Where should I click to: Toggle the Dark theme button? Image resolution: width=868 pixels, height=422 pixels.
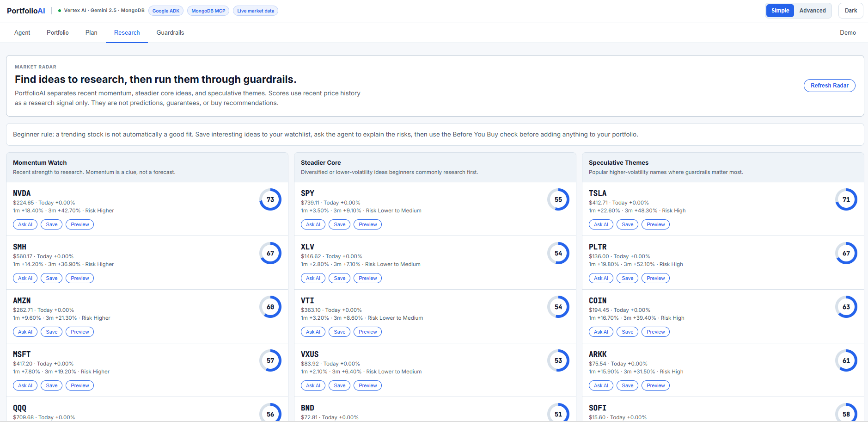pyautogui.click(x=851, y=11)
